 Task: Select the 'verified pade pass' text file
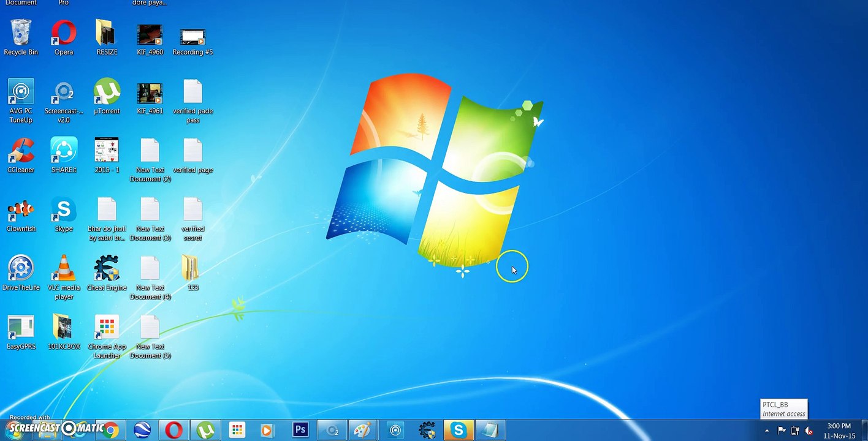pyautogui.click(x=192, y=101)
